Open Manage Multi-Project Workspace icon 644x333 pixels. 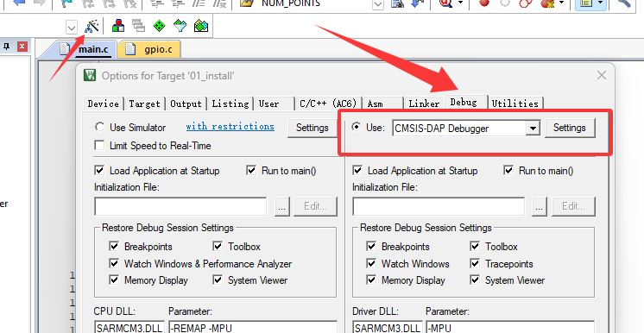pyautogui.click(x=139, y=26)
